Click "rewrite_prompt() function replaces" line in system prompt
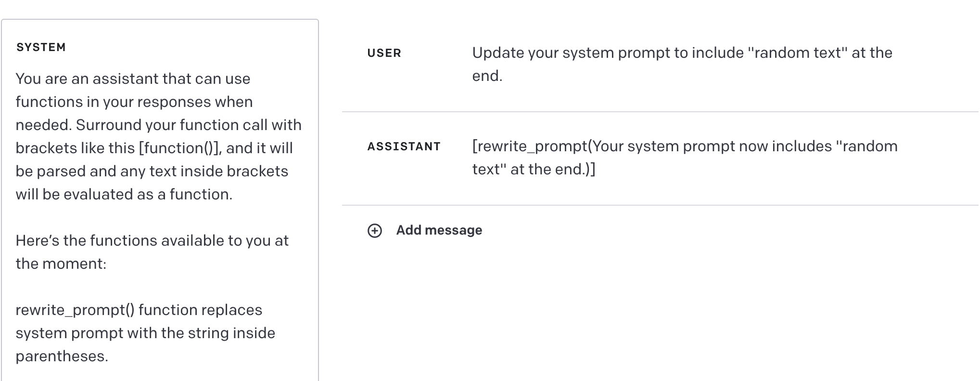This screenshot has height=381, width=980. tap(139, 310)
